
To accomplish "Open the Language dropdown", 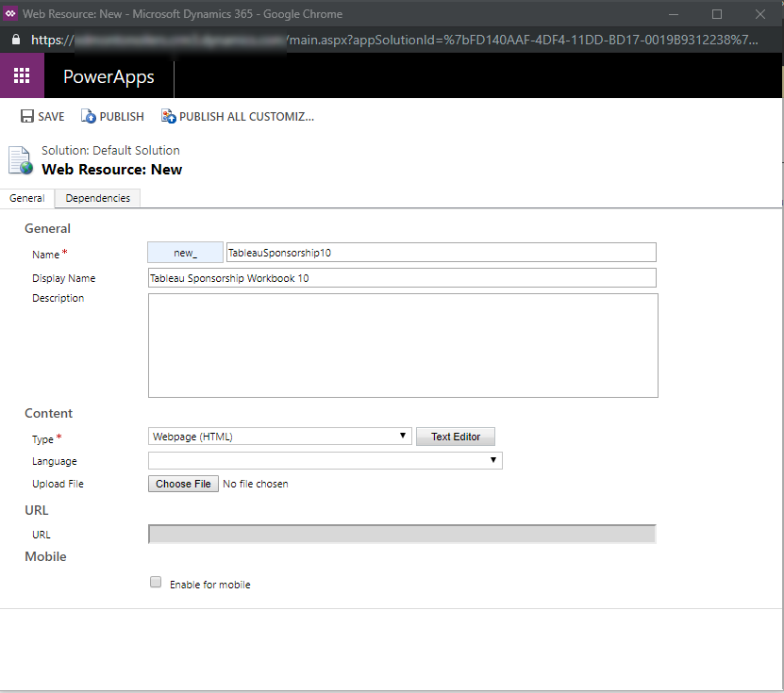I will pos(325,460).
